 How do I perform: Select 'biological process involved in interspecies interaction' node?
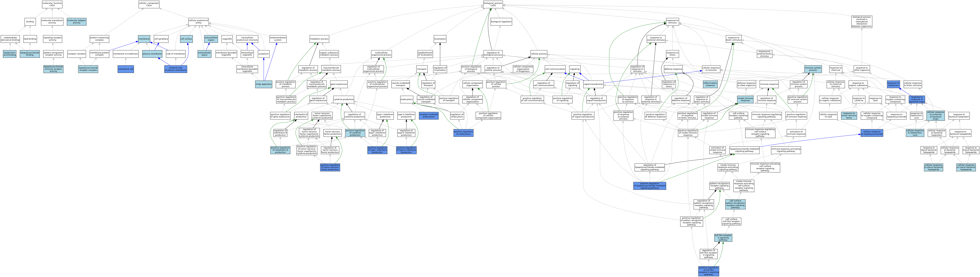862,22
